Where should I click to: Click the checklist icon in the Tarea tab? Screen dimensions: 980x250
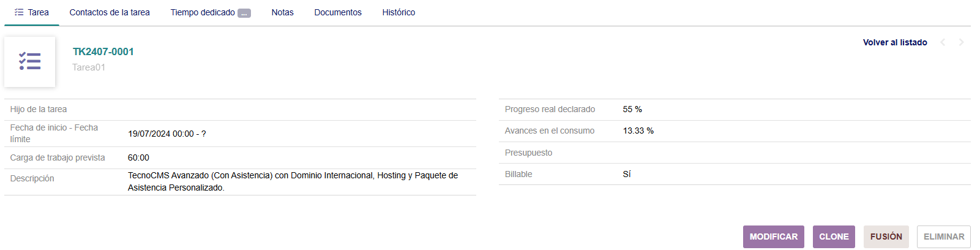[x=19, y=12]
